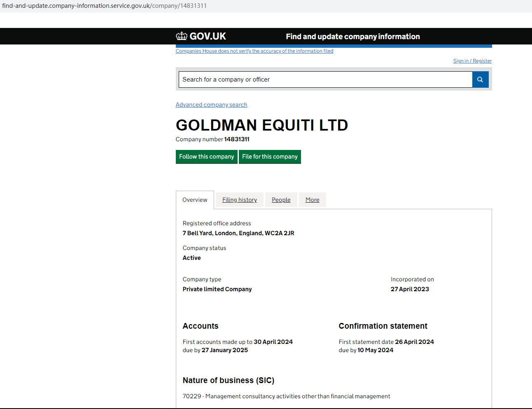The image size is (532, 409).
Task: Click the Confirmation statement heading
Action: [383, 326]
